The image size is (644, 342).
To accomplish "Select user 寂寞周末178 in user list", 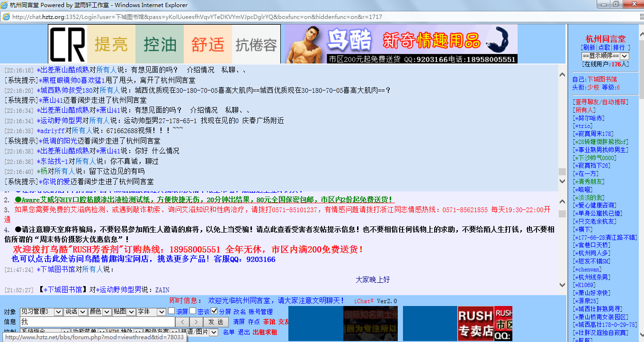I will pos(593,134).
